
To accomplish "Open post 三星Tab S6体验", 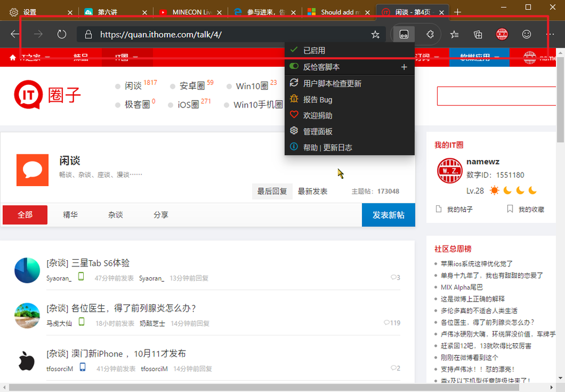I will (100, 263).
